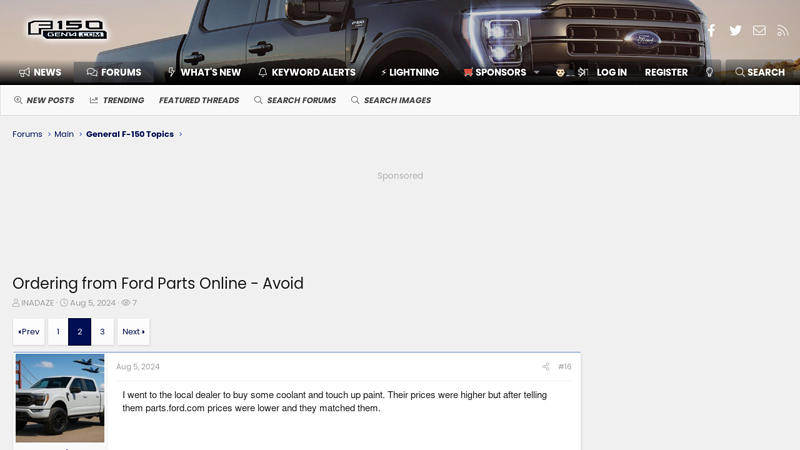This screenshot has height=450, width=800.
Task: Open Search Forums
Action: [x=295, y=101]
